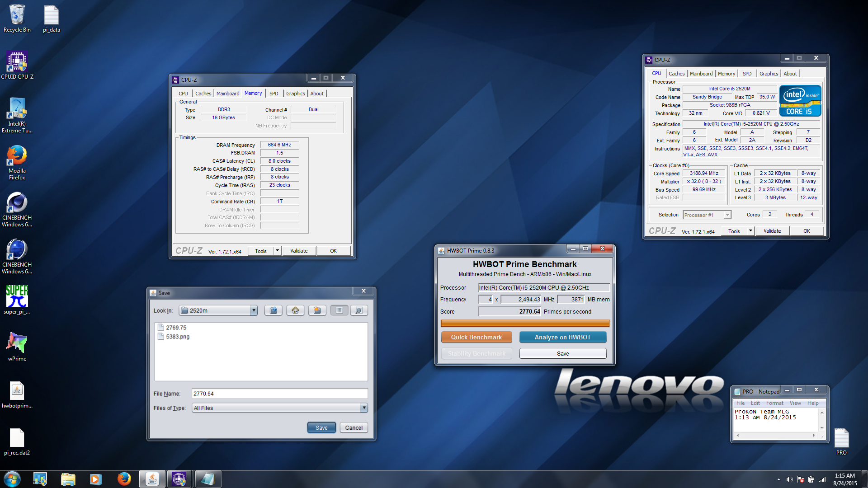Open Mozilla Firefox desktop shortcut
868x488 pixels.
coord(17,162)
